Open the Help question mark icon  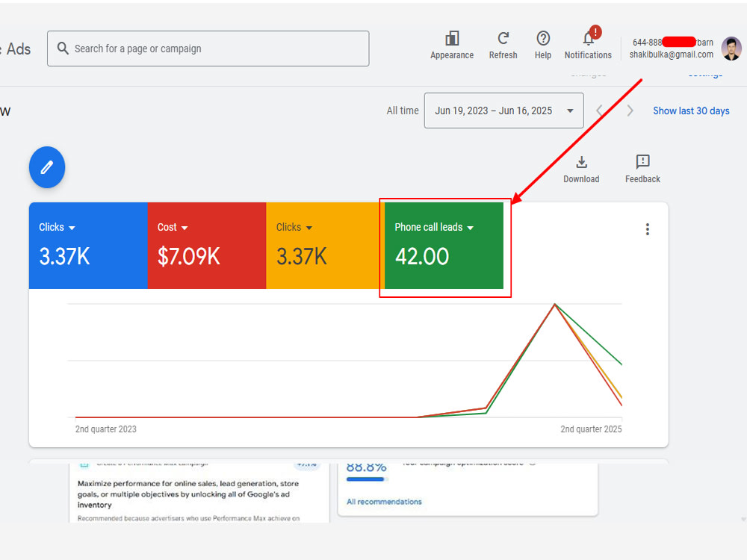pos(543,38)
